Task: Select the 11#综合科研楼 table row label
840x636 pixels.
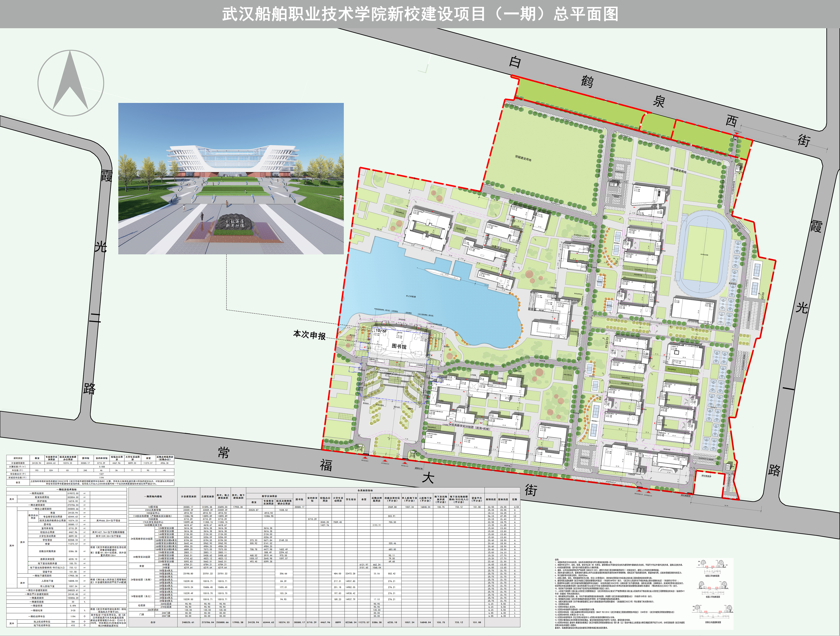Action: 153,516
